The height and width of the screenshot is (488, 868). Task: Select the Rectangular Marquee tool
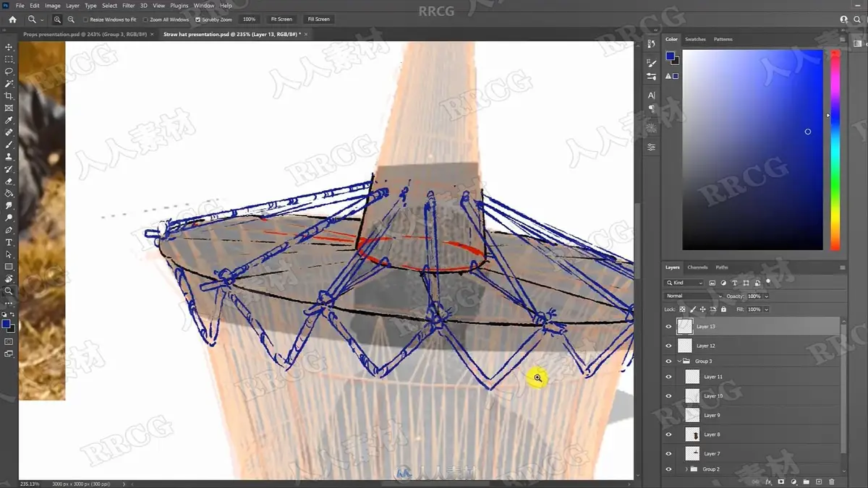(x=9, y=59)
